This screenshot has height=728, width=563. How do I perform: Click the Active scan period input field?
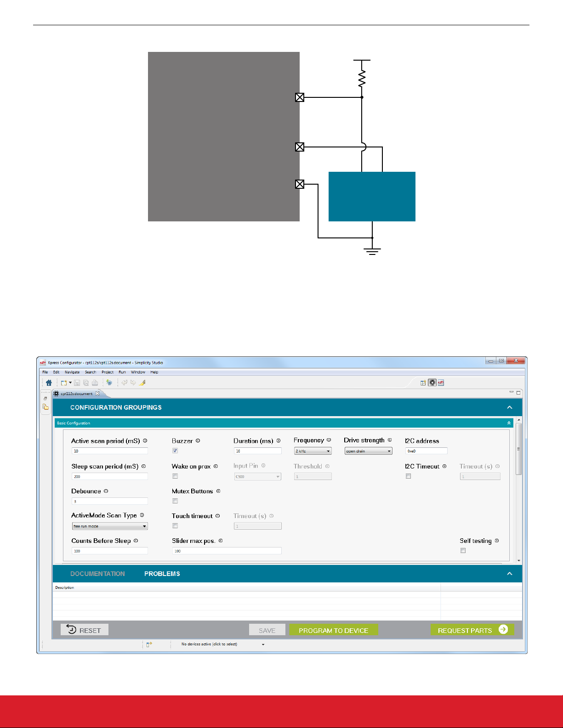[110, 451]
